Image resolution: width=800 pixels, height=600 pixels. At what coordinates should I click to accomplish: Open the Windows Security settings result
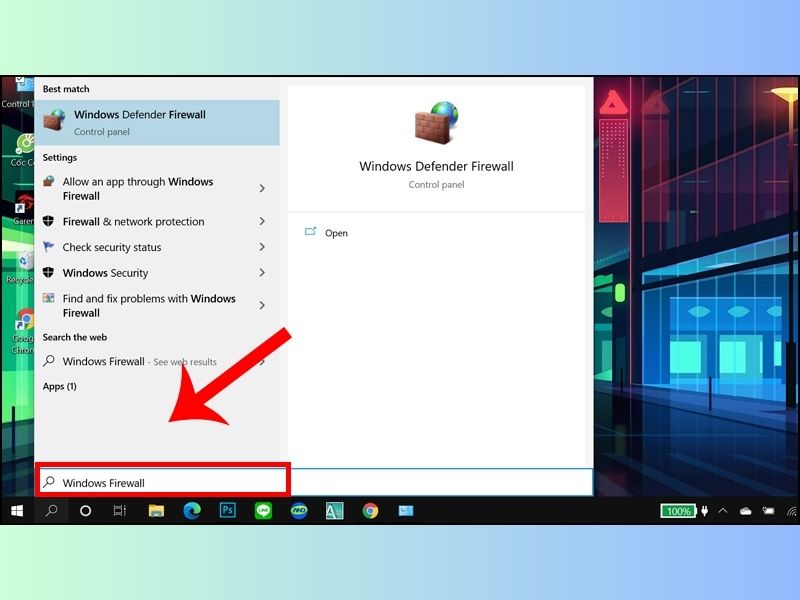click(105, 273)
